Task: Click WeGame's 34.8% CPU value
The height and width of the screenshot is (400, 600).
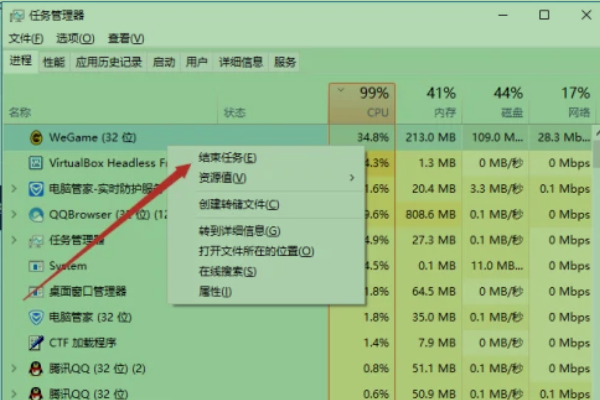Action: (373, 137)
